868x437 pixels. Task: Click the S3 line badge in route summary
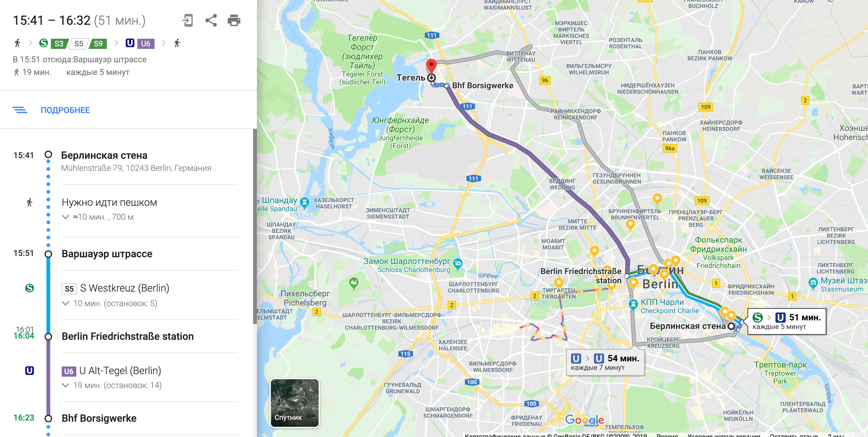click(x=59, y=44)
